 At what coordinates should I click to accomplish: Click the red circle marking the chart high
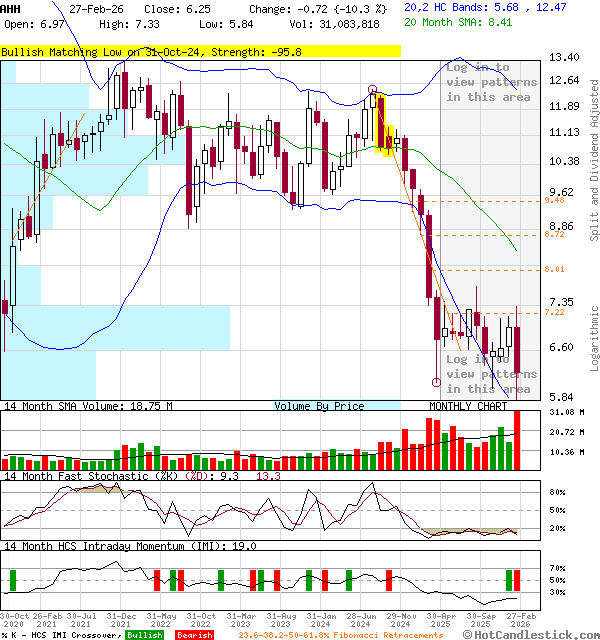point(373,90)
